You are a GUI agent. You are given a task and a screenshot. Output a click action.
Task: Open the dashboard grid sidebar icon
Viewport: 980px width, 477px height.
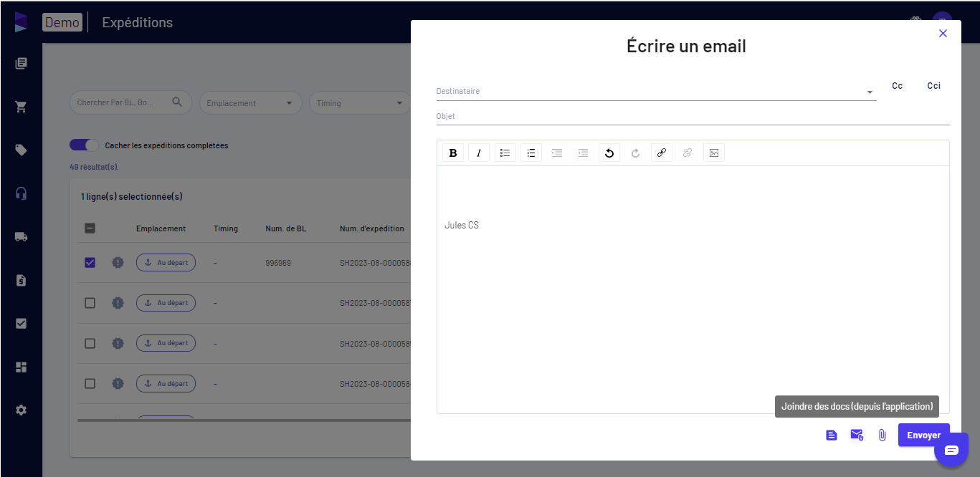[21, 367]
